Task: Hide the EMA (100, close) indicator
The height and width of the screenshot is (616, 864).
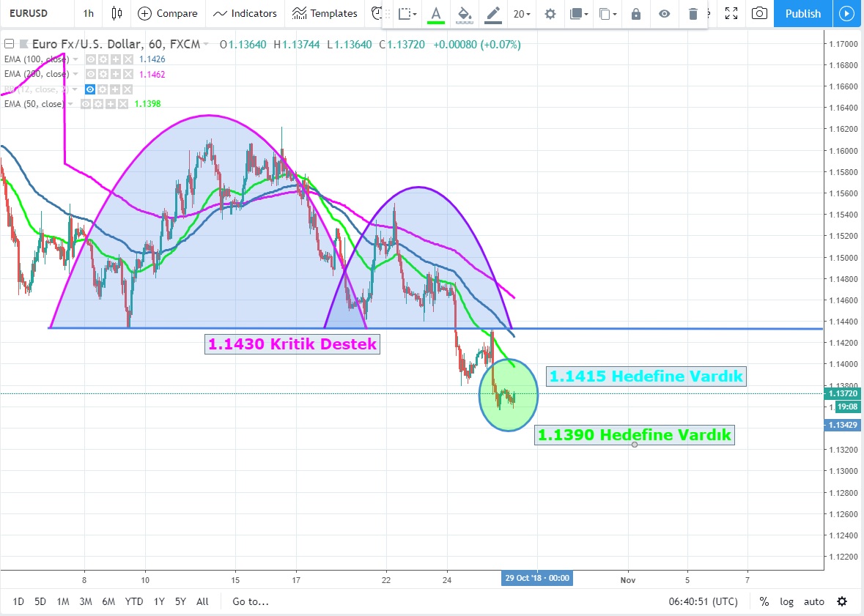Action: [x=91, y=59]
